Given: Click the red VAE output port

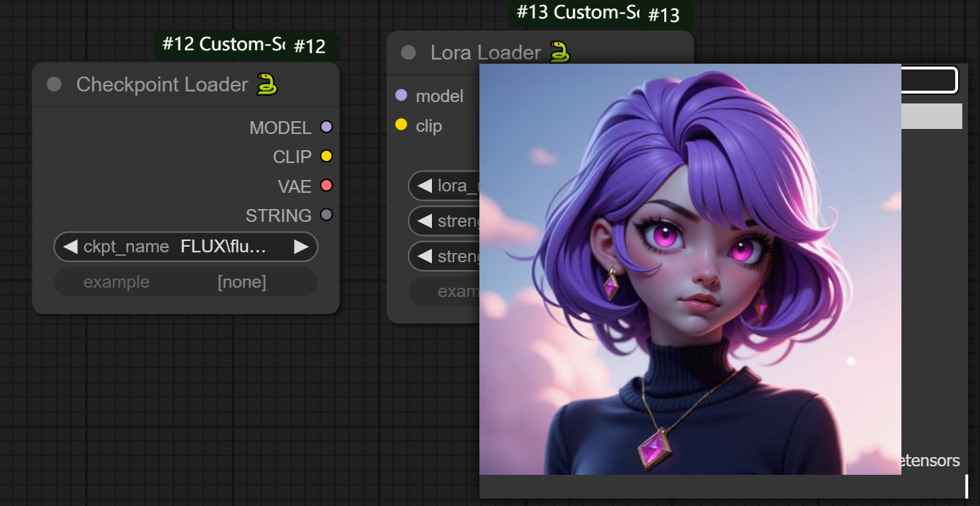Looking at the screenshot, I should tap(326, 186).
